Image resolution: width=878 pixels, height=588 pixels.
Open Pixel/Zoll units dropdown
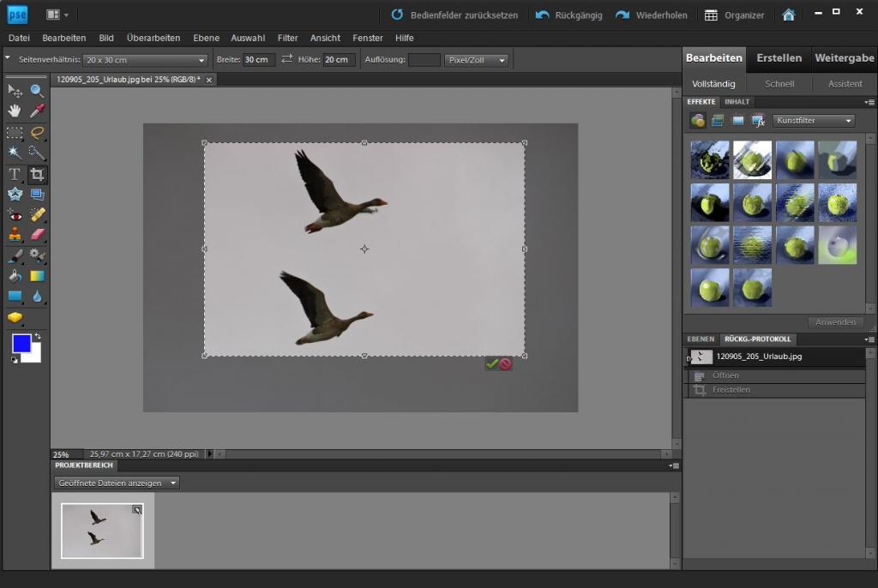click(477, 60)
